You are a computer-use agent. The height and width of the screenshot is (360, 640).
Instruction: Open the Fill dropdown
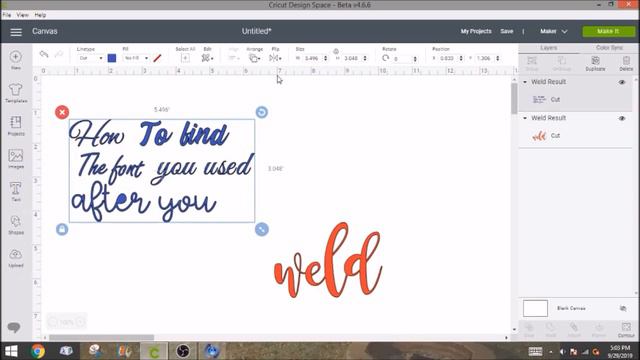(136, 58)
